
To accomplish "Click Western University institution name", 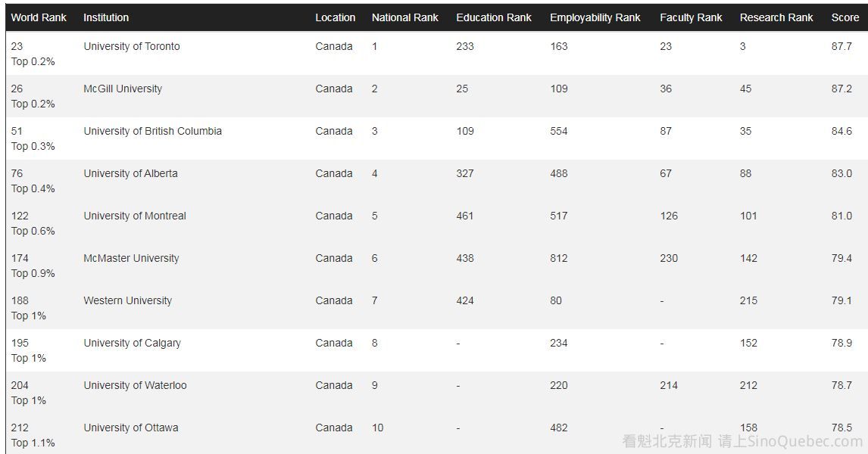I will 127,300.
